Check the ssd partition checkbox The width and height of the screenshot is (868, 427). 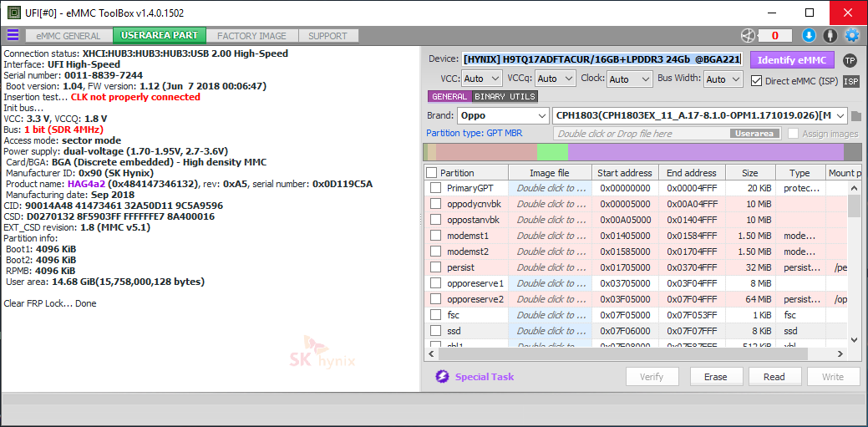pos(435,331)
